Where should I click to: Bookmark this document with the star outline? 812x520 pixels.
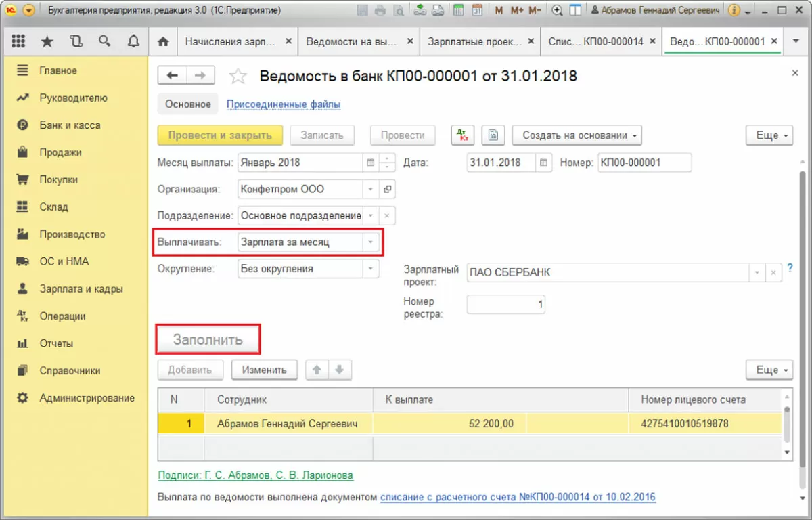click(x=238, y=76)
